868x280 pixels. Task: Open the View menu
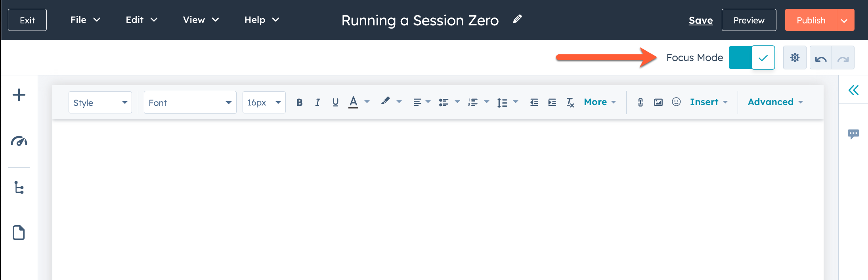click(x=201, y=20)
